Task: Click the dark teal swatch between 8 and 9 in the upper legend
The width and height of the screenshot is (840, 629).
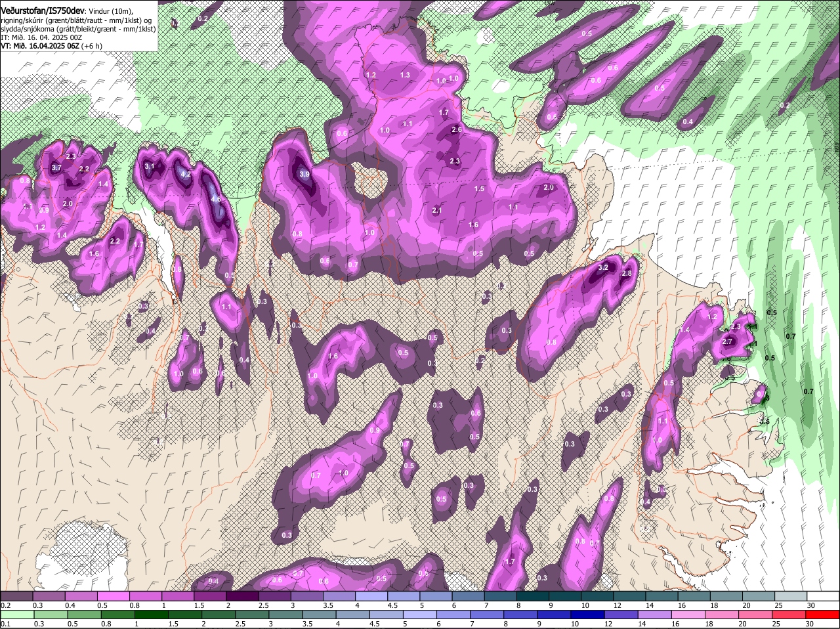Action: coord(533,596)
